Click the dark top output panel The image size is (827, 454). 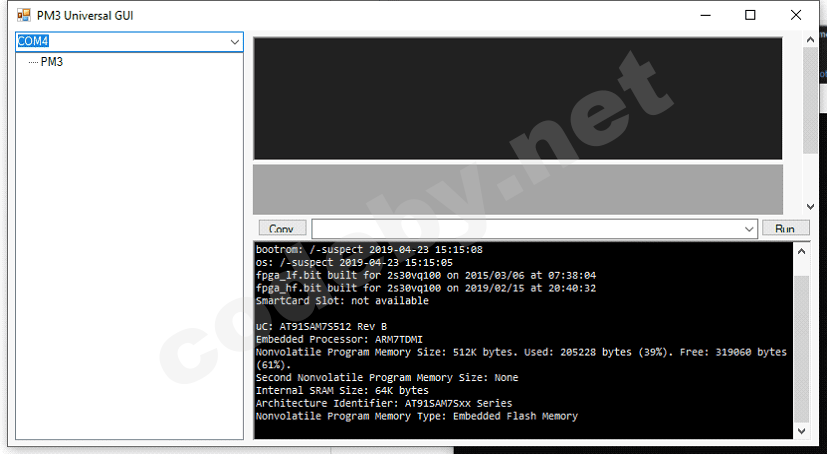point(518,98)
